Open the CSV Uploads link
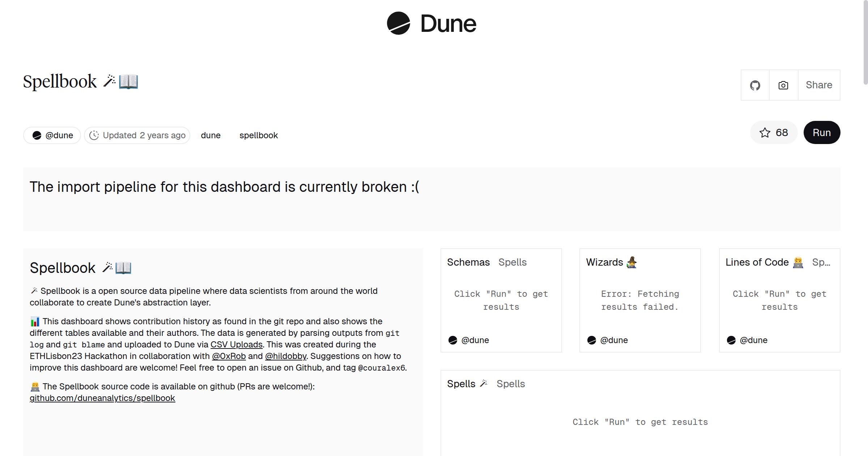The width and height of the screenshot is (868, 456). 236,345
